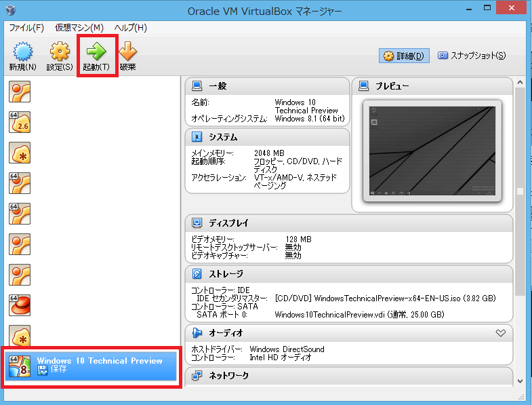This screenshot has width=532, height=405.
Task: Click the VirtualBox cube title bar icon
Action: pyautogui.click(x=11, y=10)
